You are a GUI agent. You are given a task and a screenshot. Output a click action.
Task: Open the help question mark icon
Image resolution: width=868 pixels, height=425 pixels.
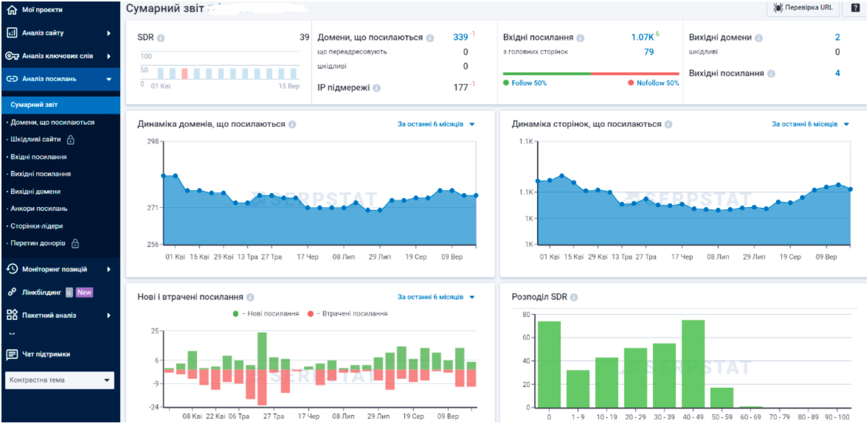855,8
